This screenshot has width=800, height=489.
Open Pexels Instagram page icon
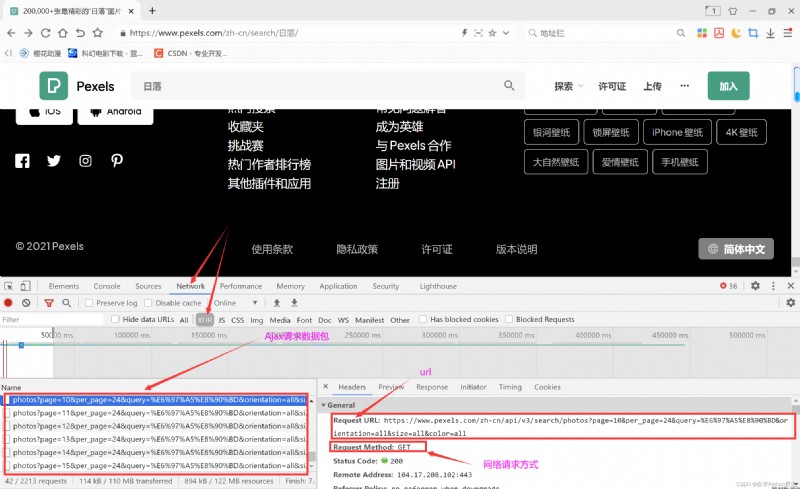tap(85, 161)
